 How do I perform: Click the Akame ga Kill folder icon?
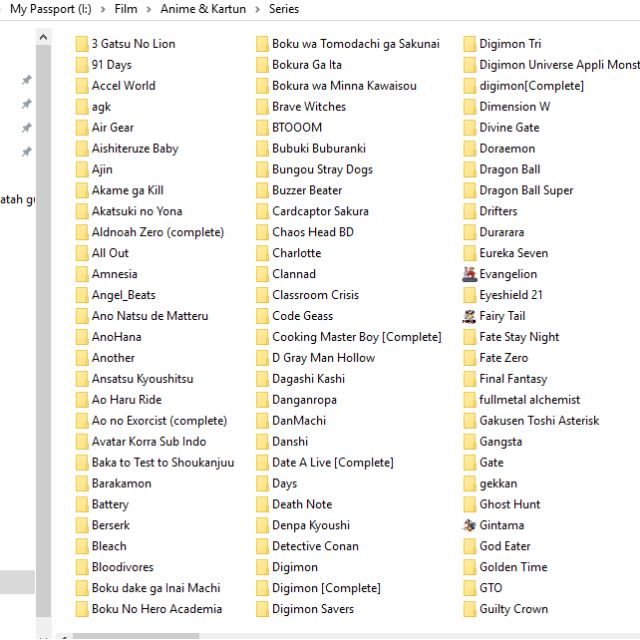point(82,191)
